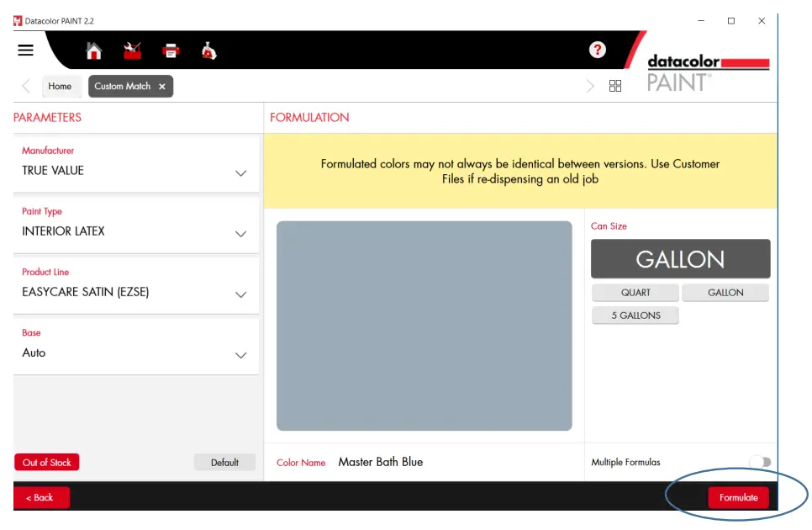Click the Default button

[x=224, y=462]
